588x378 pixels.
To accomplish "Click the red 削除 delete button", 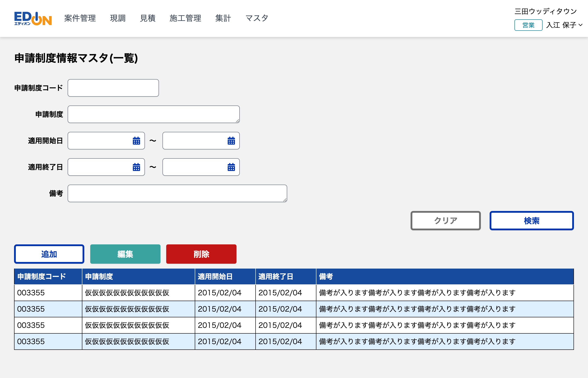I will 201,254.
